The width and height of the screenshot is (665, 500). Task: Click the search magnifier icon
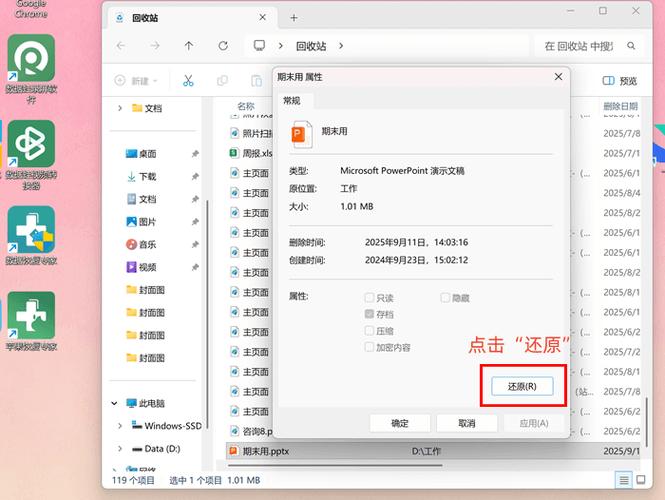[631, 46]
